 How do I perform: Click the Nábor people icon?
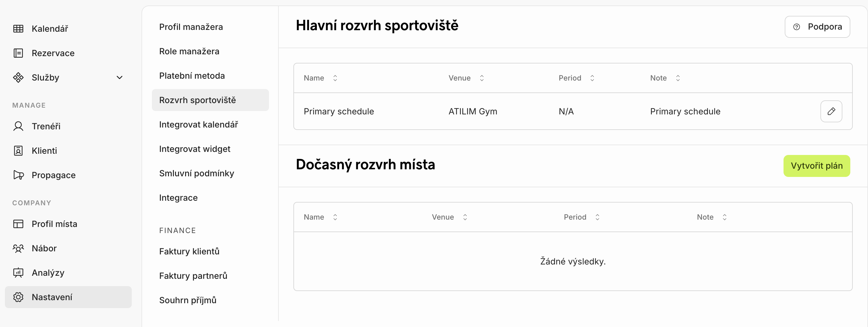18,248
